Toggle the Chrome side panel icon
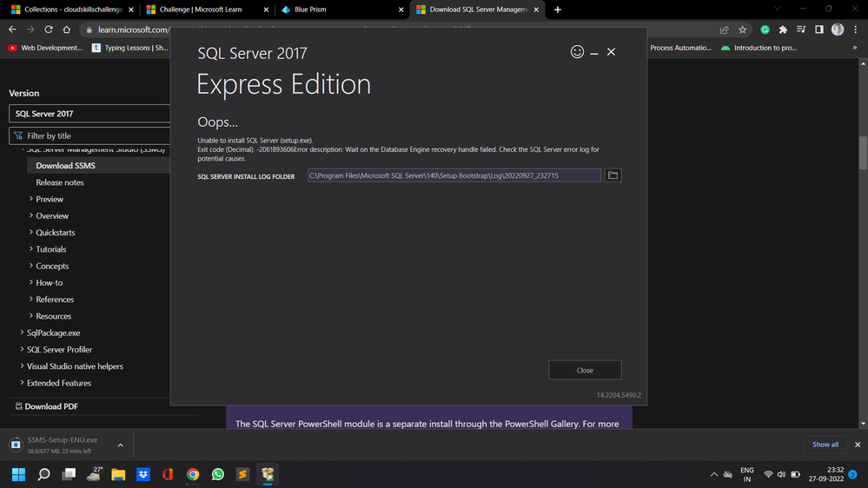The image size is (868, 488). [819, 30]
